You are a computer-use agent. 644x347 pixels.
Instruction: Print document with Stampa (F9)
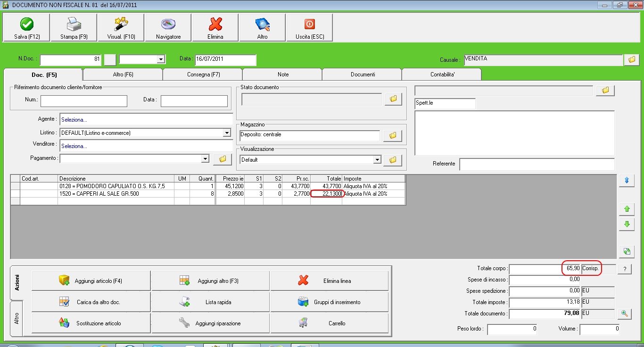[x=74, y=25]
